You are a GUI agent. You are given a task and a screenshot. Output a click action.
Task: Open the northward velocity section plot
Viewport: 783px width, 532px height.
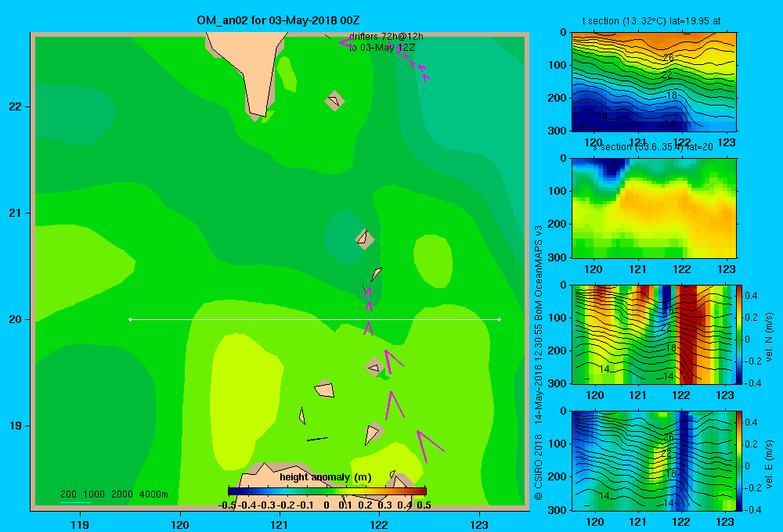point(654,334)
